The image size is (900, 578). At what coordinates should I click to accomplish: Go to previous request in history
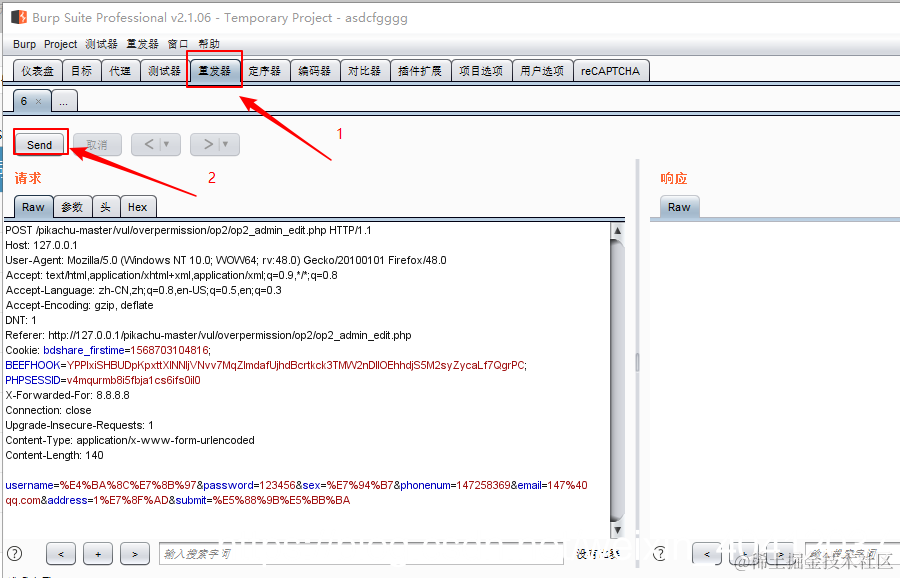click(149, 144)
